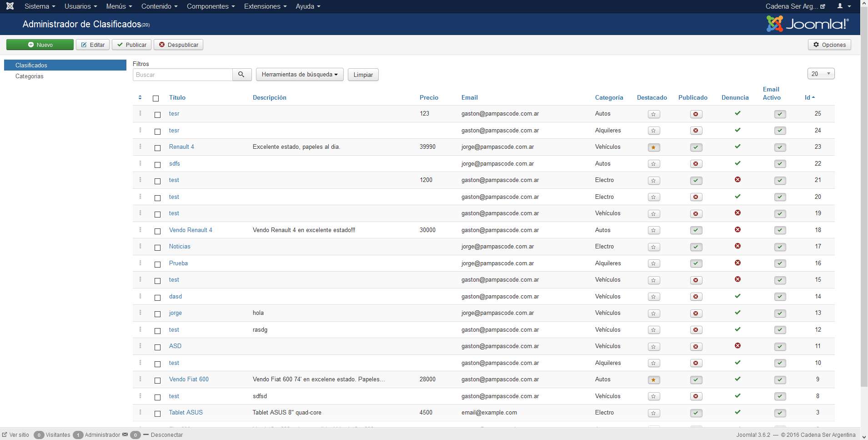Click the Joomla logo icon in top-left corner

pyautogui.click(x=10, y=6)
